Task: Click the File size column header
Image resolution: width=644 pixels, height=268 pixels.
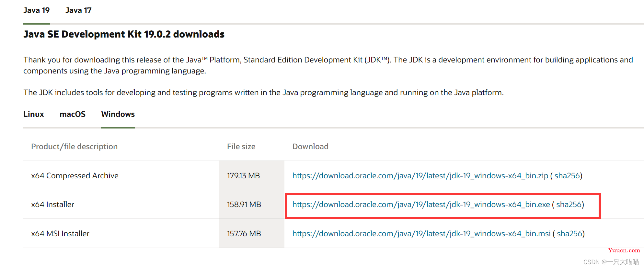Action: pyautogui.click(x=241, y=147)
